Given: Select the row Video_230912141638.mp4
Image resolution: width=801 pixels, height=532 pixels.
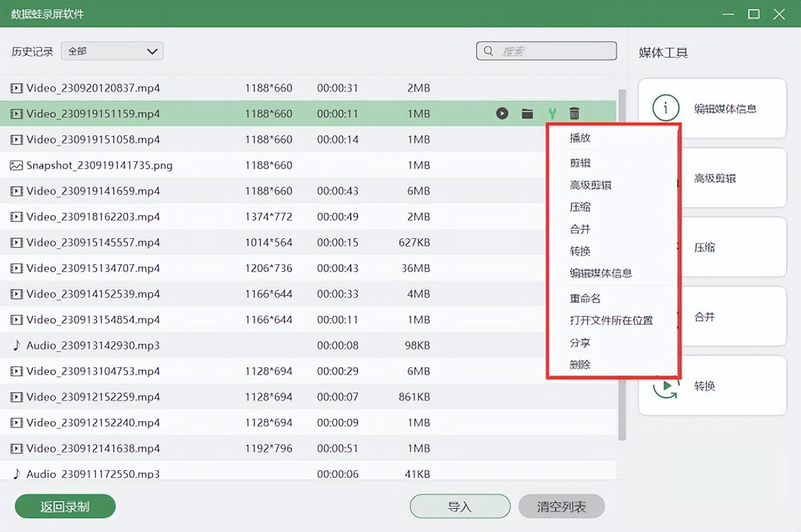Looking at the screenshot, I should point(308,448).
